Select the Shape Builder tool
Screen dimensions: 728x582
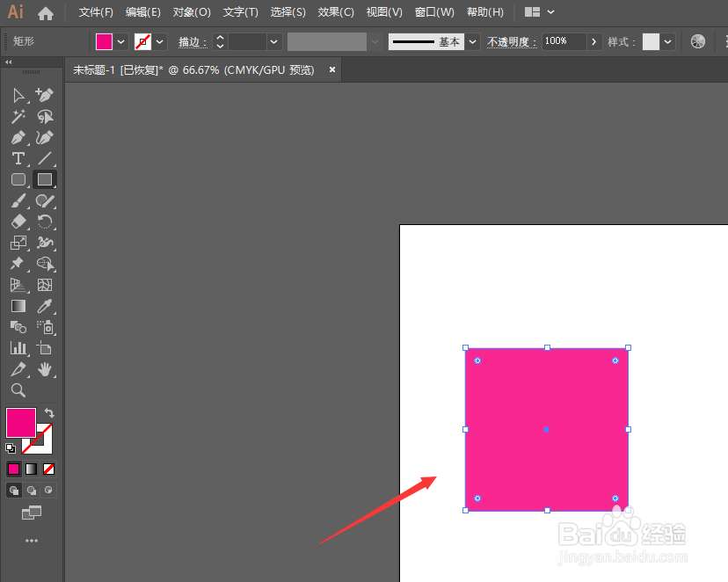pyautogui.click(x=45, y=264)
